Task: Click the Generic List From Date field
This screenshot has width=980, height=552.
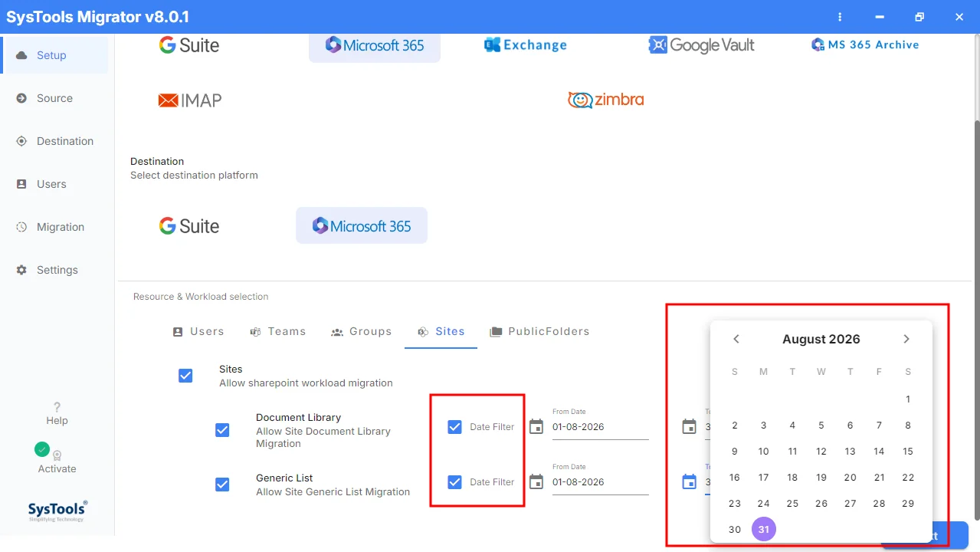Action: (600, 482)
